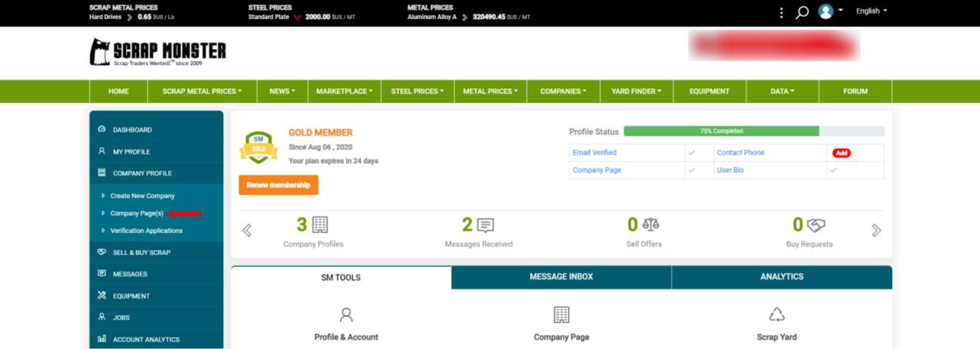The image size is (980, 349).
Task: Click the Renew membership button
Action: 278,185
